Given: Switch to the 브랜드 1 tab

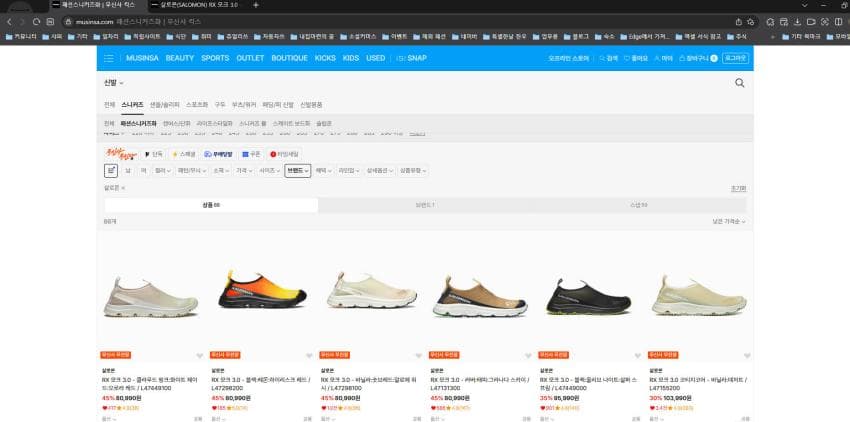Looking at the screenshot, I should coord(425,205).
